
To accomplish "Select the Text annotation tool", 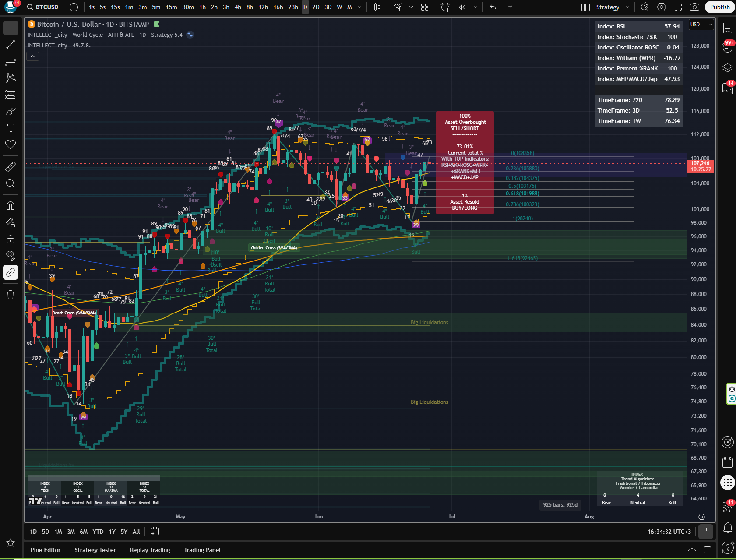I will pos(11,128).
